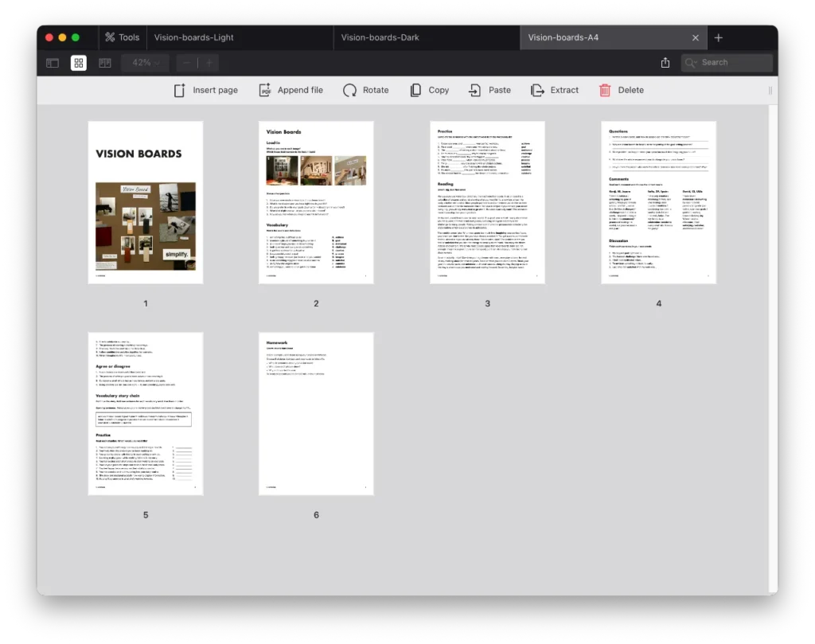The image size is (815, 644).
Task: Toggle the sidebar panel icon
Action: tap(52, 62)
